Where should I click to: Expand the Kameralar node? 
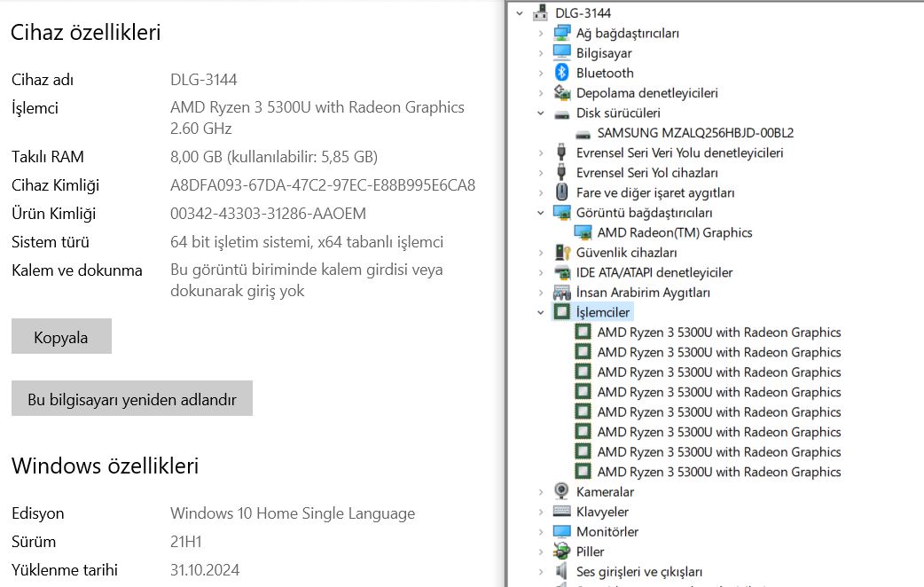[540, 491]
